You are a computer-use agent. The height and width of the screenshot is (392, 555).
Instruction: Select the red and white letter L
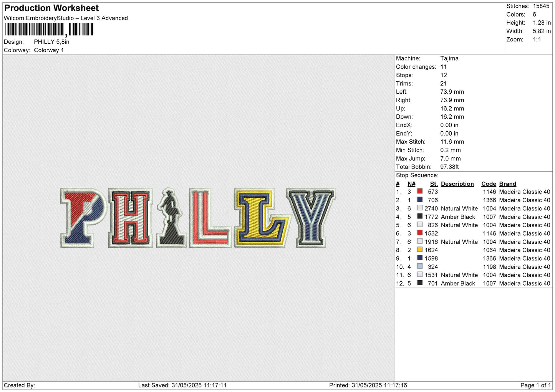point(210,218)
